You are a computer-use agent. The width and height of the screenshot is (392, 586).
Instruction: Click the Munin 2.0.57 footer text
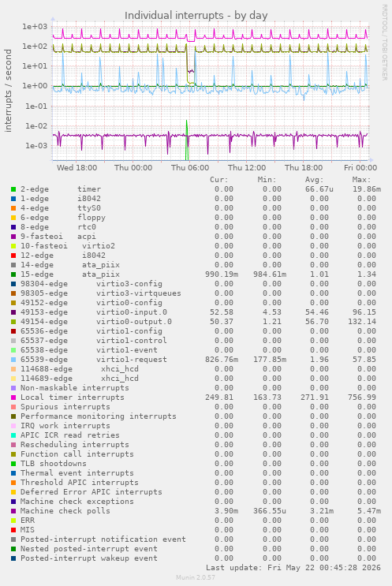click(196, 577)
